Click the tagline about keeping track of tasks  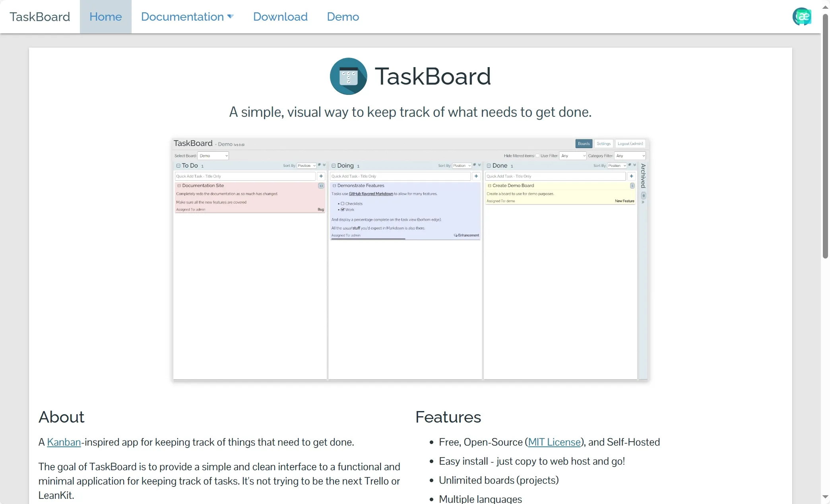tap(410, 112)
